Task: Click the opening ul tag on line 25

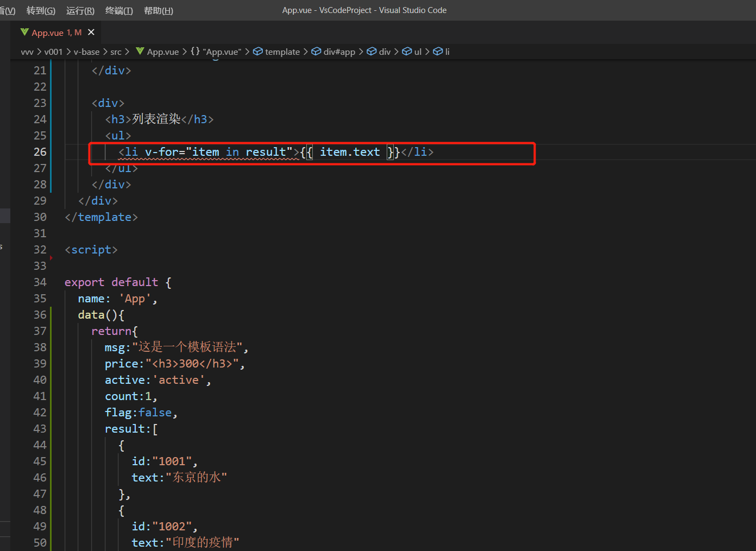Action: coord(118,136)
